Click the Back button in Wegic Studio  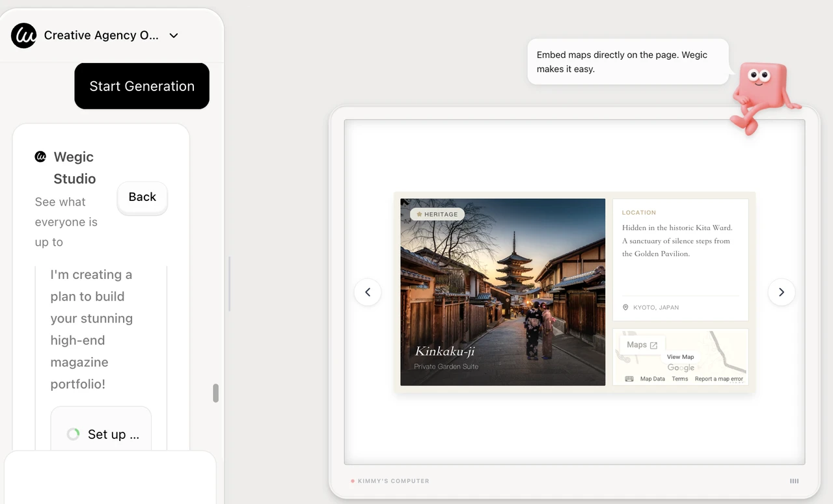(x=142, y=197)
